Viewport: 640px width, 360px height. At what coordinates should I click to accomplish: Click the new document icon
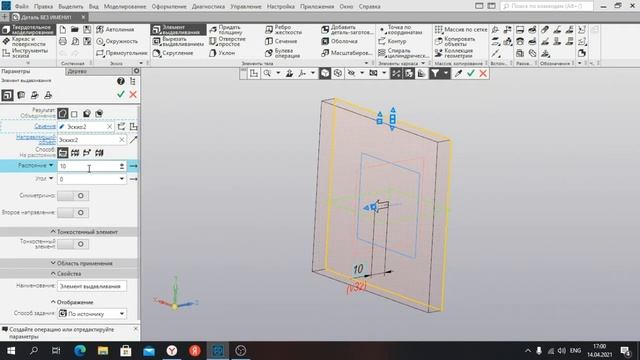(x=63, y=29)
